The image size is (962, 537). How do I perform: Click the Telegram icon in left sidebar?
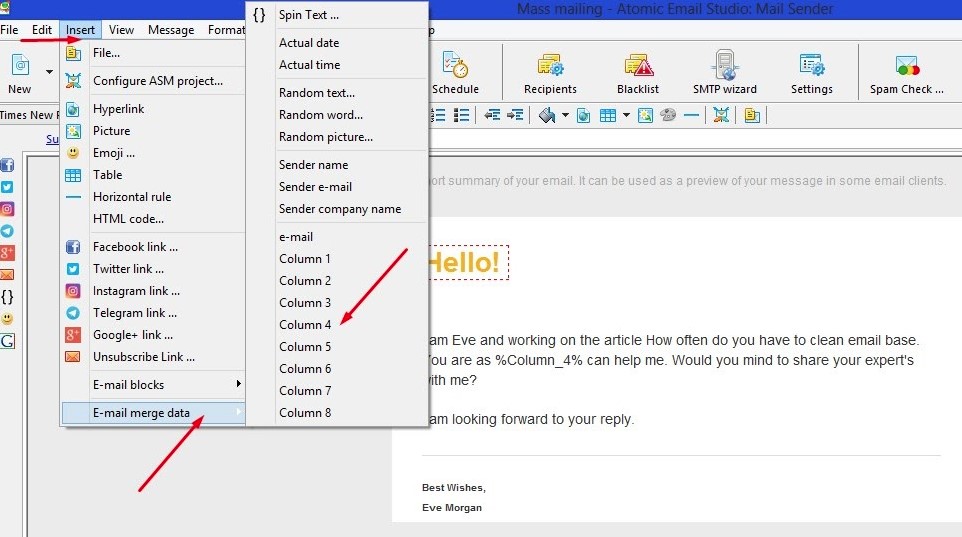(x=7, y=231)
